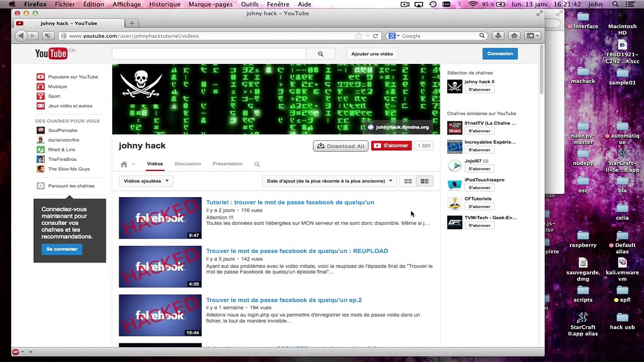Viewport: 644px width, 362px height.
Task: Open the Google search engine dropdown
Action: [393, 36]
